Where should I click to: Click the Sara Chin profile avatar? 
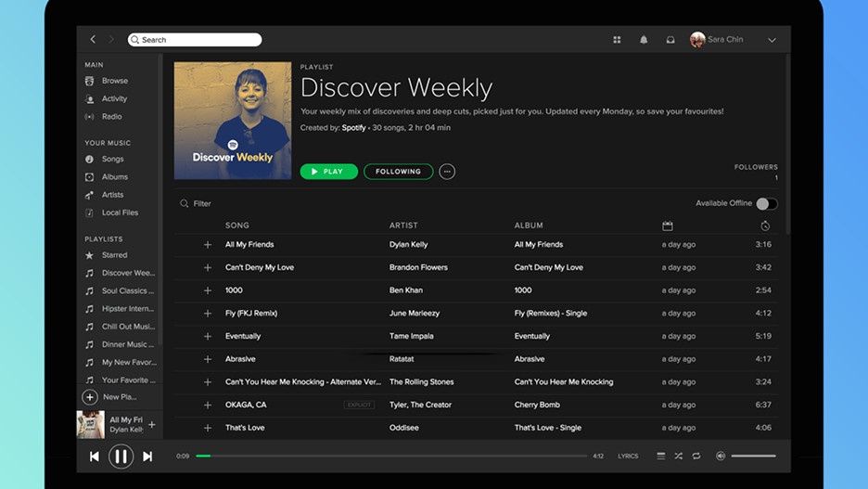tap(697, 39)
